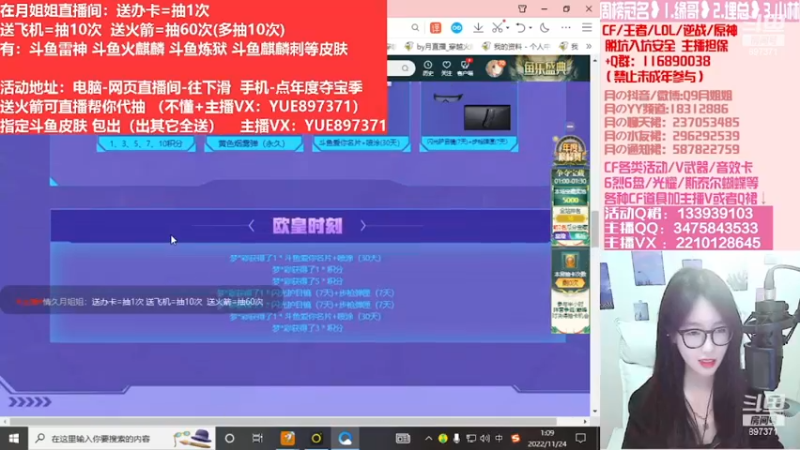The image size is (800, 450).
Task: Open green-yellow tray icon
Action: (442, 438)
